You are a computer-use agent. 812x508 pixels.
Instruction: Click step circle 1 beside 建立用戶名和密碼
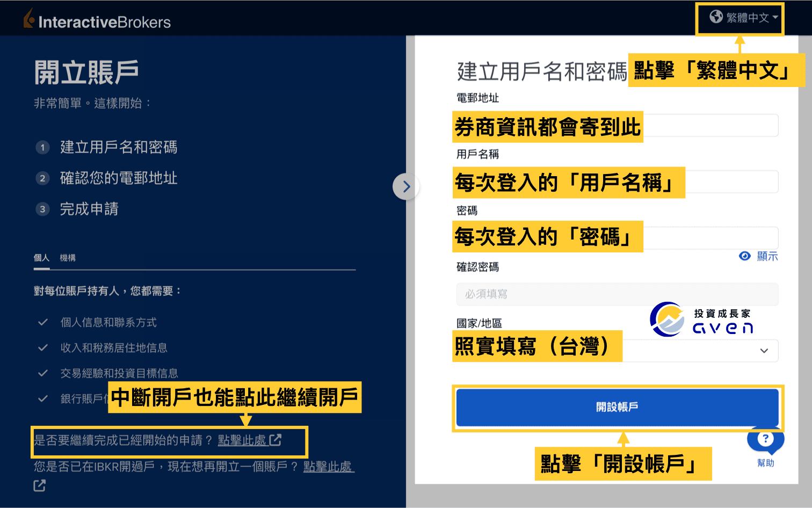(x=42, y=147)
